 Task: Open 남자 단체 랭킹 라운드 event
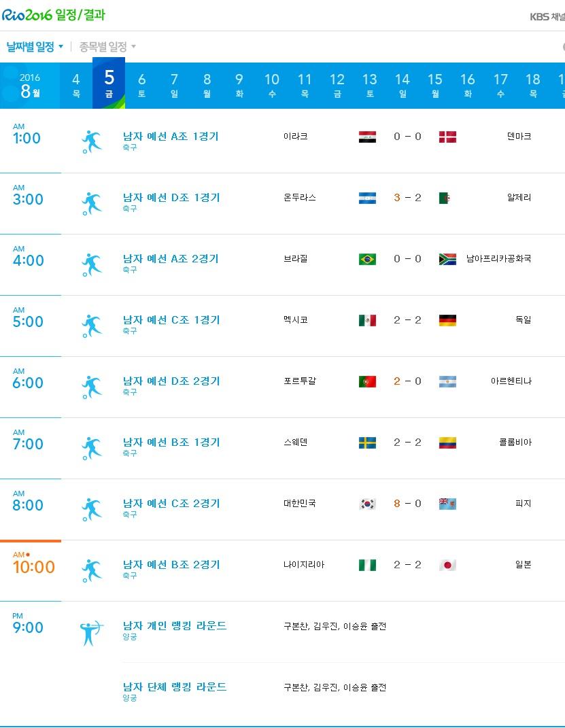pyautogui.click(x=175, y=687)
